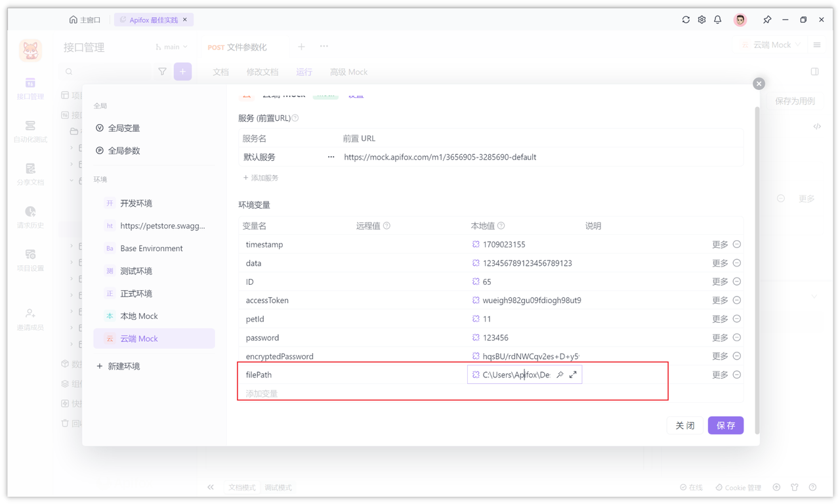The image size is (840, 504).
Task: Click remove icon for filePath variable
Action: 737,375
